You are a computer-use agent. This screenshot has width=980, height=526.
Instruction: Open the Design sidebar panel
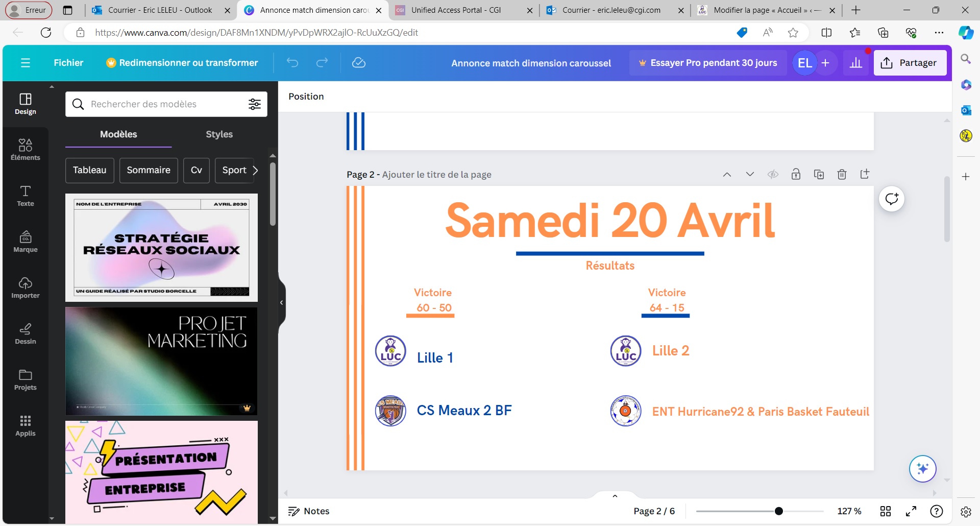26,104
